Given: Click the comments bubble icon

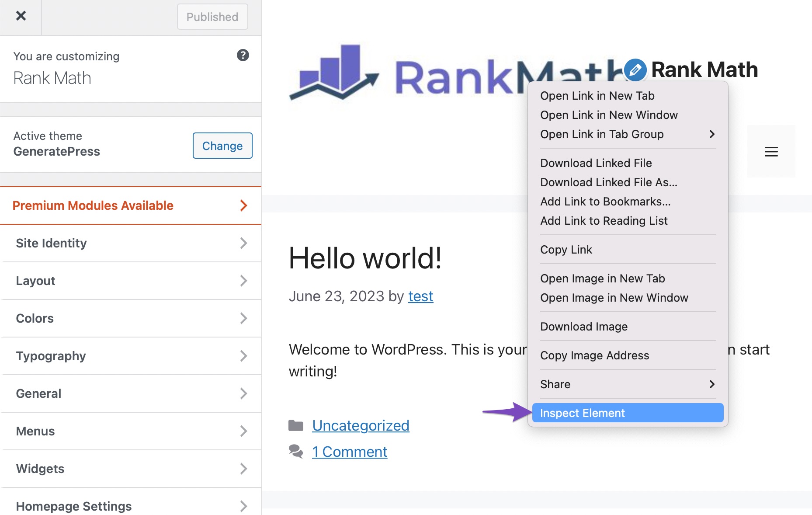Looking at the screenshot, I should pos(296,451).
